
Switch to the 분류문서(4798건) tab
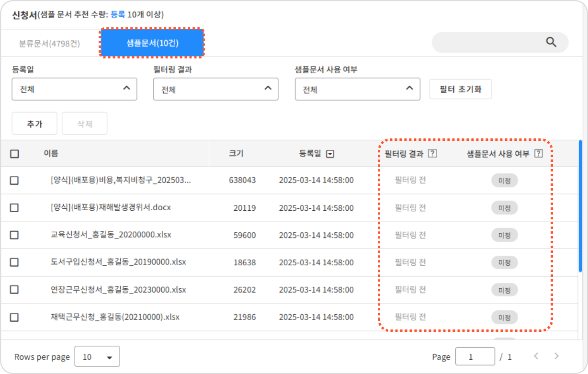(x=49, y=44)
